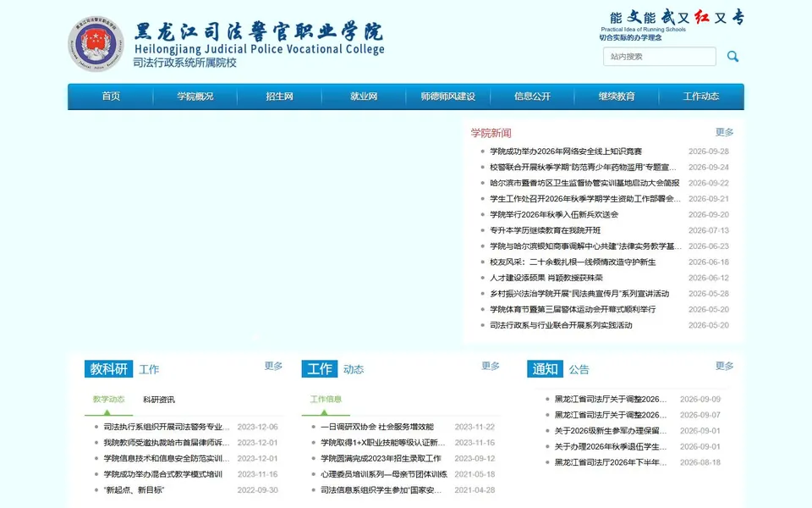Open notice 黑龙江省司法厅关于调整2026 dated 2026-09-09
Viewport: 812px width, 508px height.
[611, 399]
